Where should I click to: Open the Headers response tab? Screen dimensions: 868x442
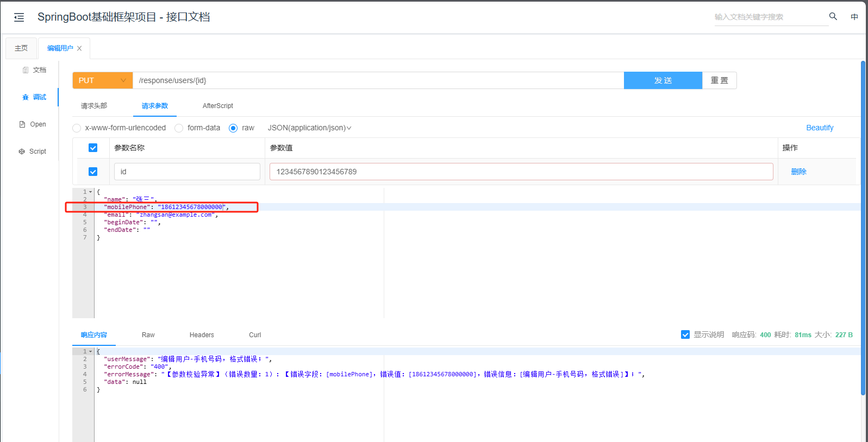pos(202,335)
